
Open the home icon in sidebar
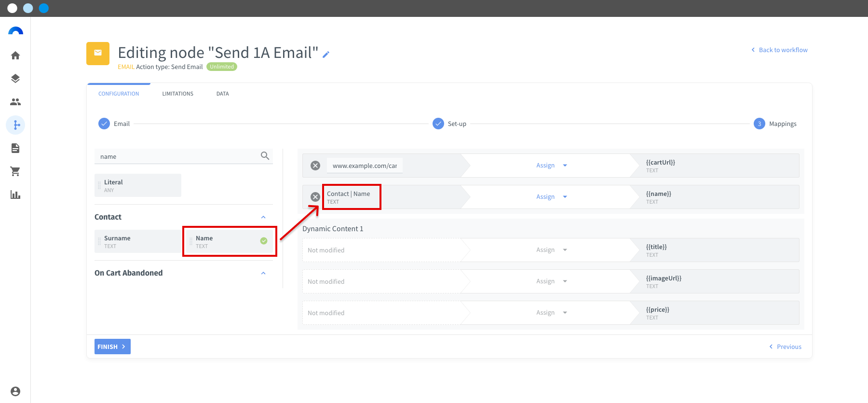click(15, 56)
